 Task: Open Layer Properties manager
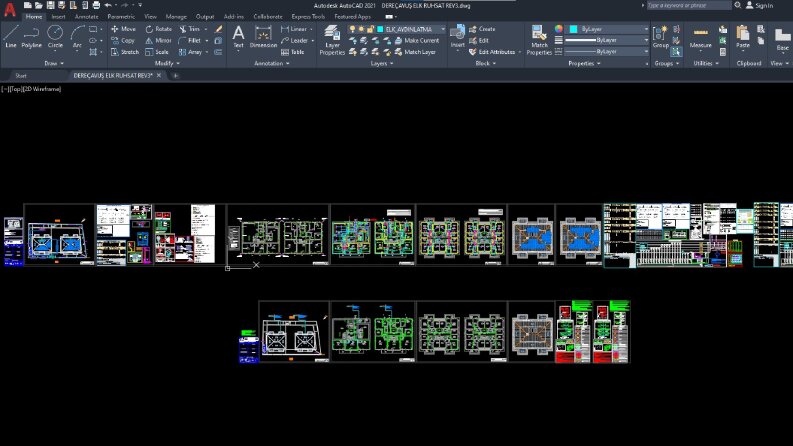click(332, 39)
